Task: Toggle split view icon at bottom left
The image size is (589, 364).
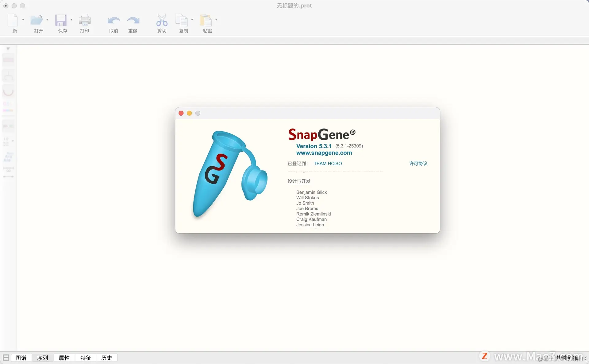Action: 6,358
